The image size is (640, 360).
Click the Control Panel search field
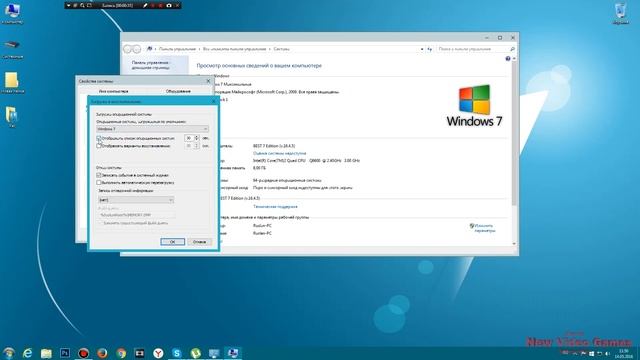[476, 49]
